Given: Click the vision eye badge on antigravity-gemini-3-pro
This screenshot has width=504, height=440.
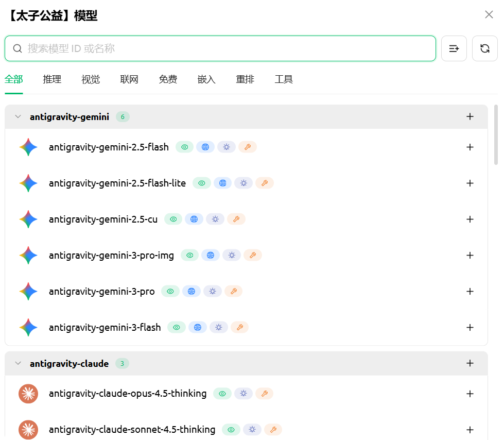Looking at the screenshot, I should coord(170,292).
